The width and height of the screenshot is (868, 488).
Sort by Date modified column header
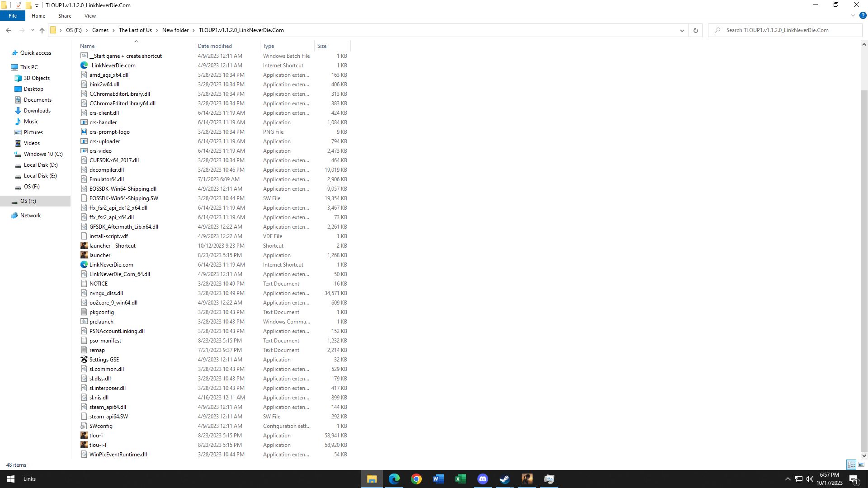(215, 46)
